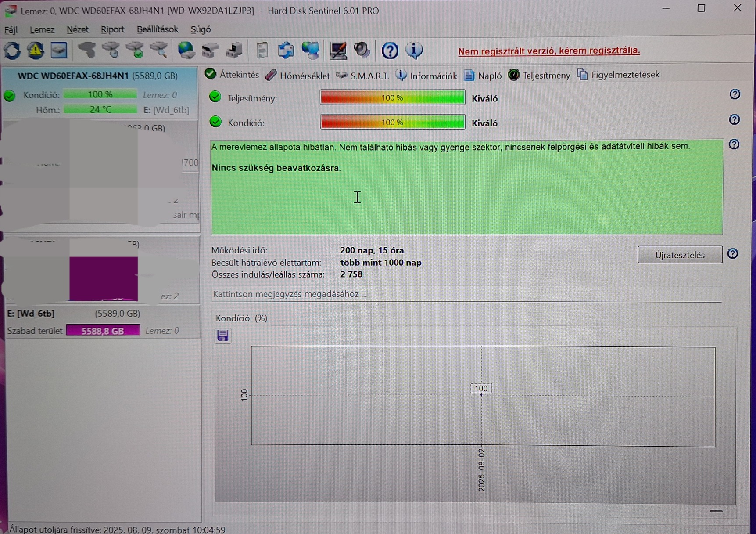756x534 pixels.
Task: Switch to the Figyelmeztetések tab
Action: pos(618,75)
